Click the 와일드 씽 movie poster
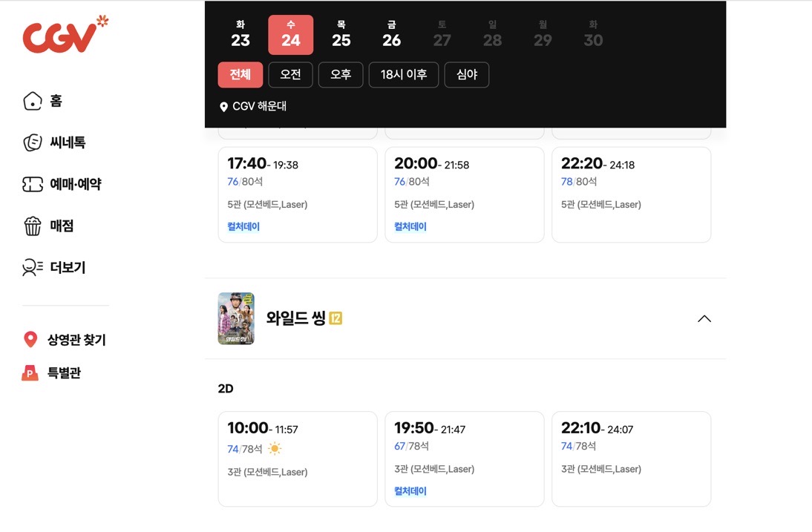The width and height of the screenshot is (812, 532). tap(236, 318)
